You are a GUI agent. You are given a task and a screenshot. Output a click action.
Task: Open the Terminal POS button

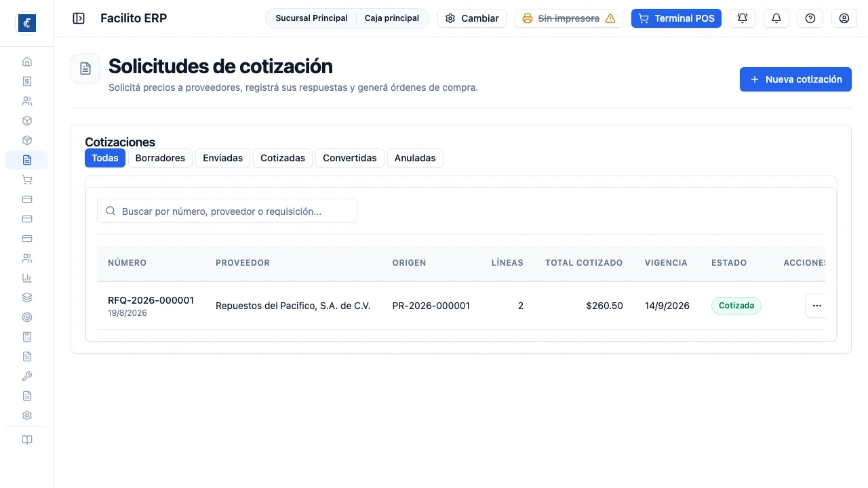point(676,18)
